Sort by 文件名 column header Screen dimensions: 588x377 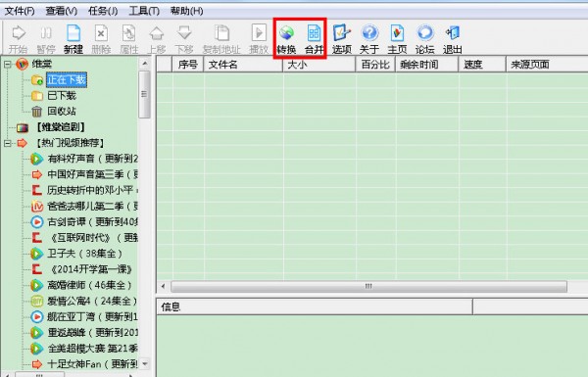tap(243, 65)
